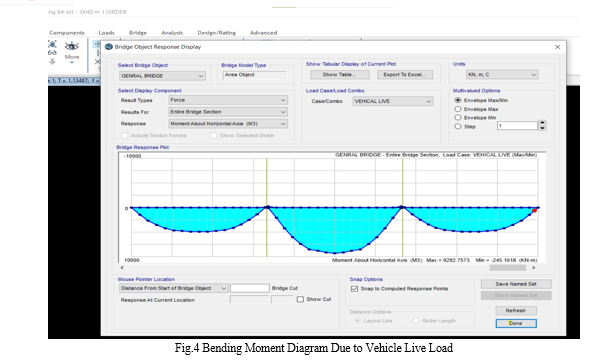Increment the Step value spinner
This screenshot has height=362, width=607.
542,123
